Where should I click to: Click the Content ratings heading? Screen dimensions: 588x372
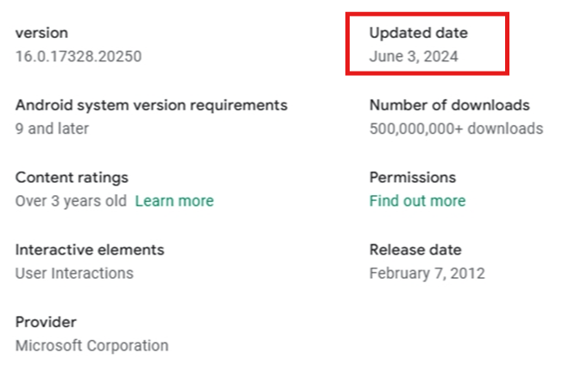pos(72,178)
